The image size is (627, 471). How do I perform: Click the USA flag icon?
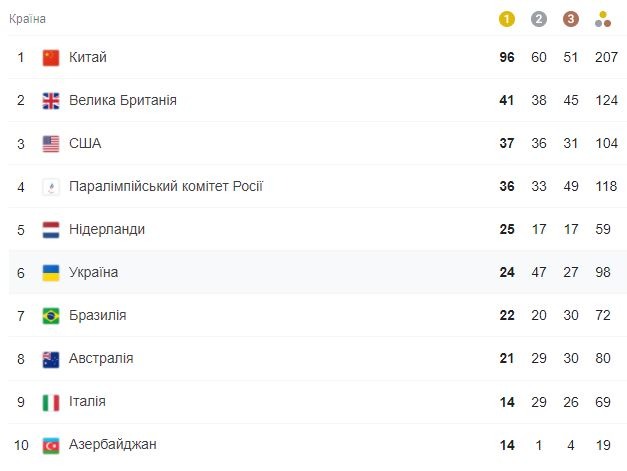[x=51, y=144]
